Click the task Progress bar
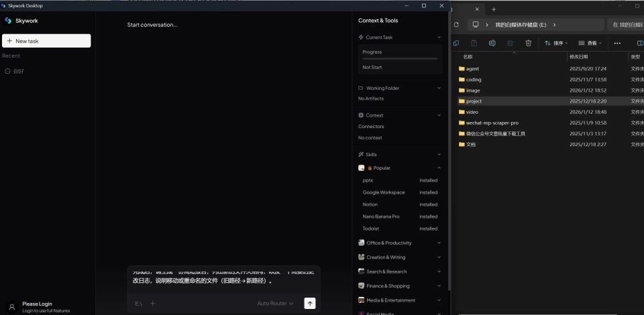644x315 pixels. 400,59
